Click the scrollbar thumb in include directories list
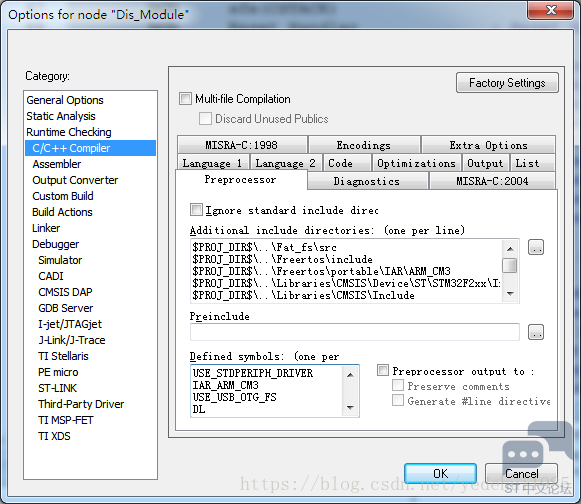Image resolution: width=581 pixels, height=504 pixels. coord(510,265)
